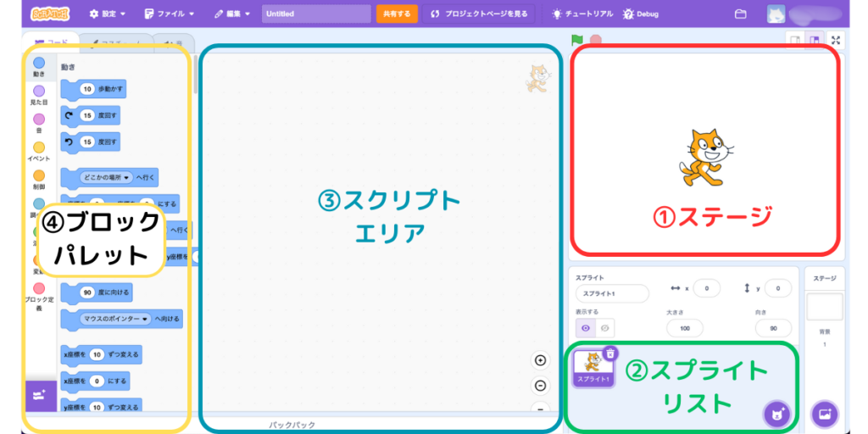Open the user profile avatar menu

point(776,14)
